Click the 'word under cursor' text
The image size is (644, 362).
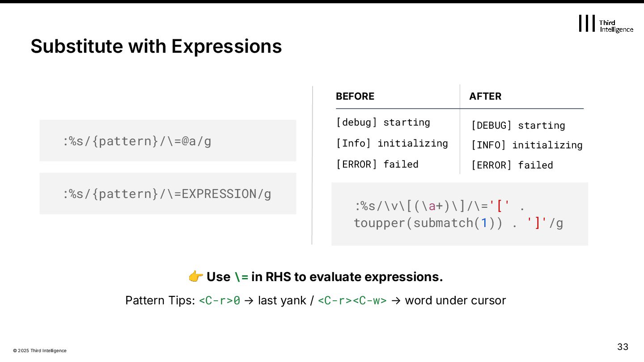[x=455, y=300]
